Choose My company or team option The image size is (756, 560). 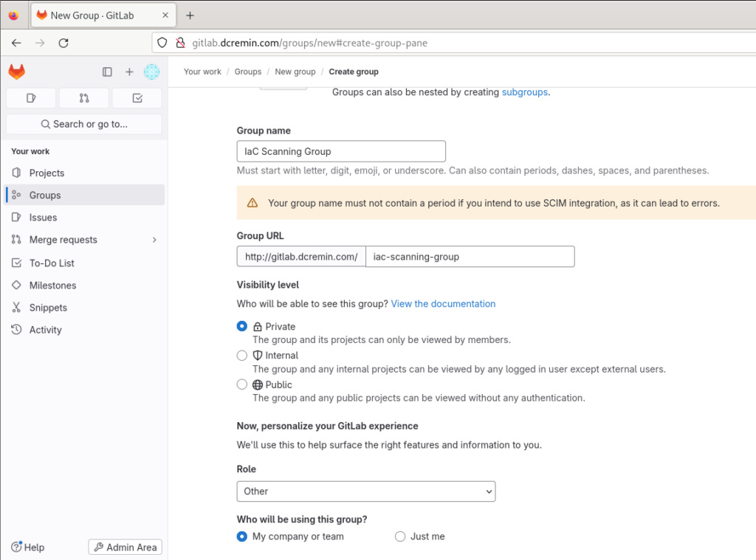[242, 536]
